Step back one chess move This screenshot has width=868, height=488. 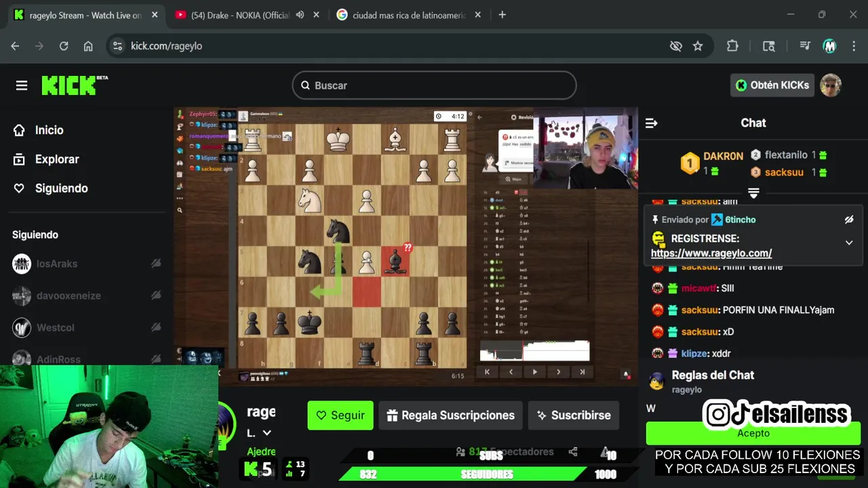(511, 371)
